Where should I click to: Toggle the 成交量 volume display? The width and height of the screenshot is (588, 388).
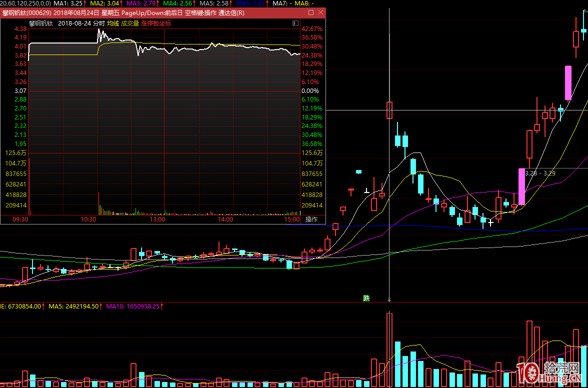coord(130,23)
